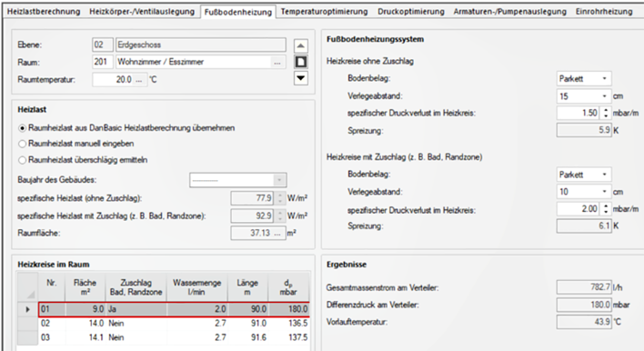Adjust spinner of spezifische Heizlast 77.9
Image resolution: width=644 pixels, height=351 pixels.
click(279, 198)
